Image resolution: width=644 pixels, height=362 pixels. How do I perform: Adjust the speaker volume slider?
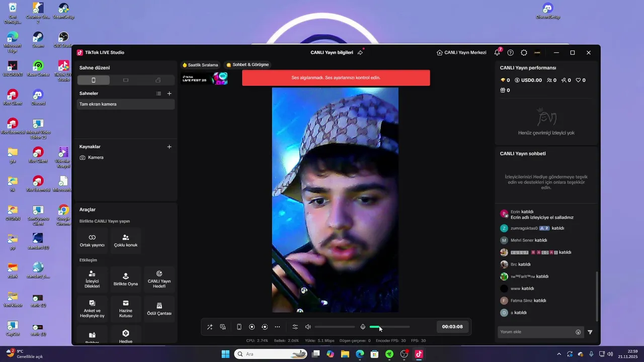(335, 327)
